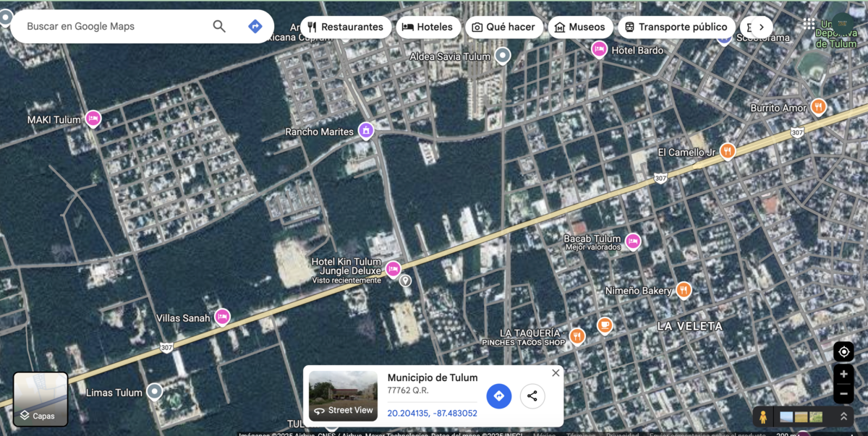The width and height of the screenshot is (868, 436).
Task: Click the coordinates 20.204135, -87.483052 link
Action: tap(432, 414)
